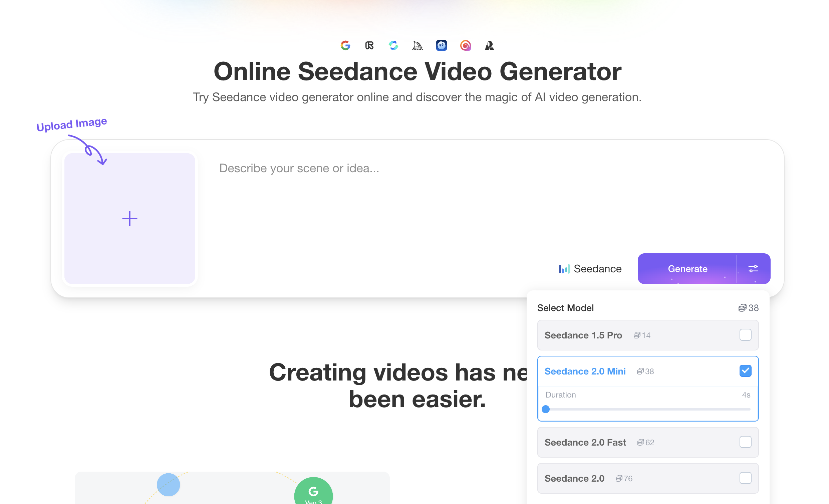Click the credits coin icon beside Select Model
This screenshot has height=504, width=829.
click(x=742, y=308)
